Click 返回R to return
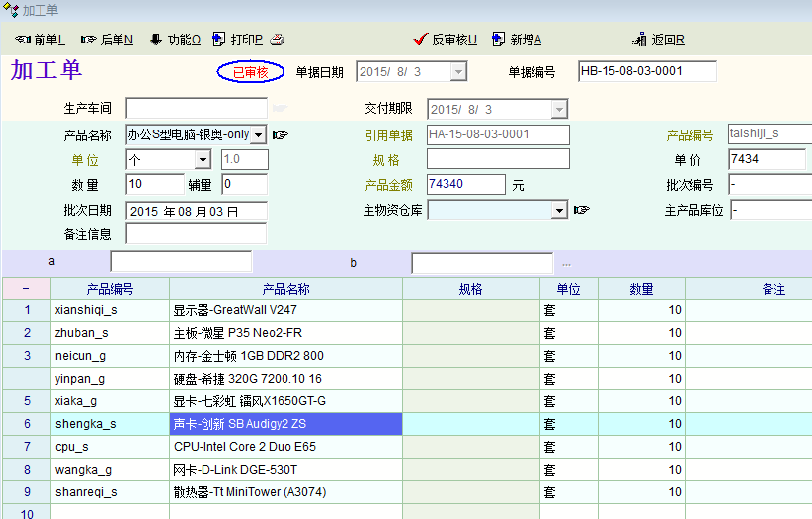This screenshot has width=812, height=519. click(x=658, y=40)
